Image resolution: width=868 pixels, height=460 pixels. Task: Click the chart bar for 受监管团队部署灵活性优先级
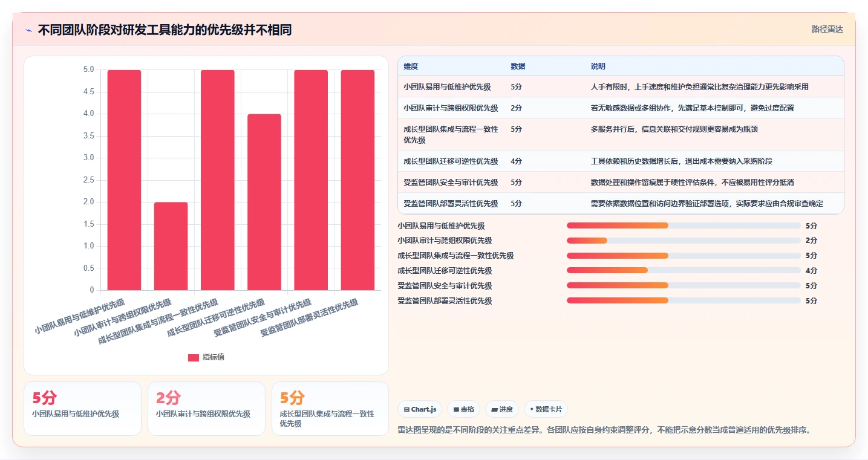pyautogui.click(x=357, y=180)
